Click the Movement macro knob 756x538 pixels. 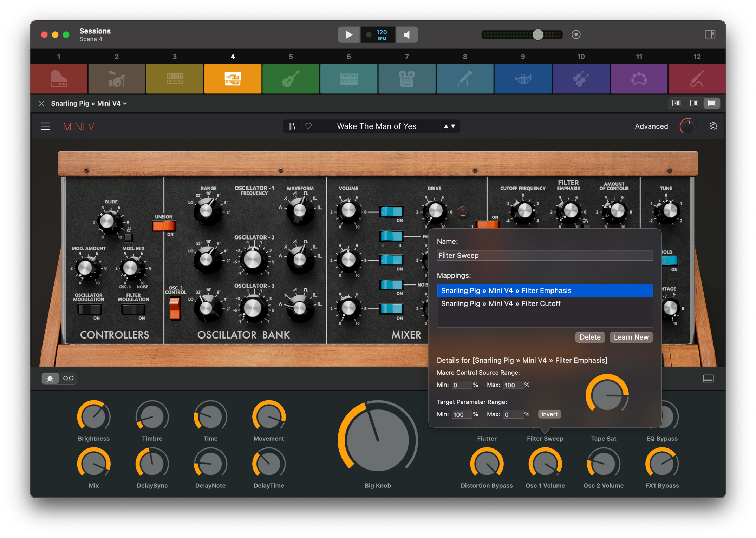pos(269,417)
